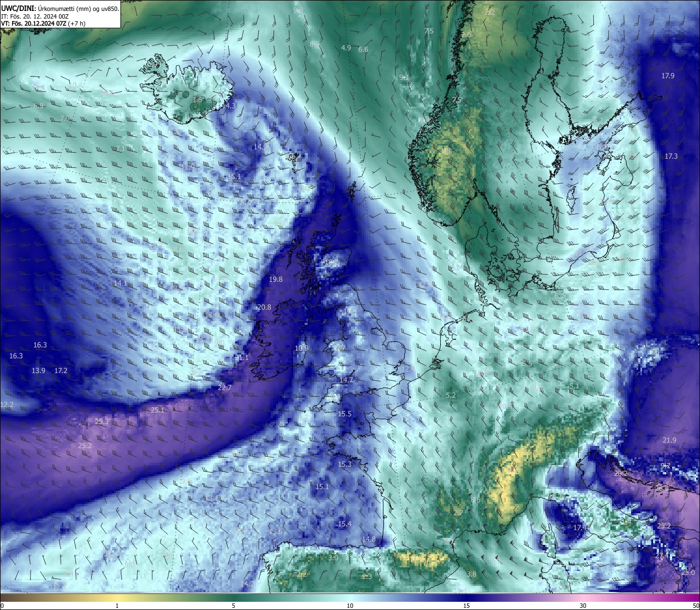Click the 15.5 value over southwest England
The height and width of the screenshot is (610, 700).
tap(345, 414)
